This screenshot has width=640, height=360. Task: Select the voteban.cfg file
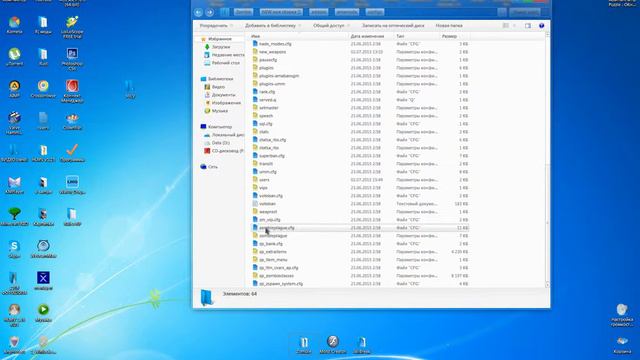(359, 196)
